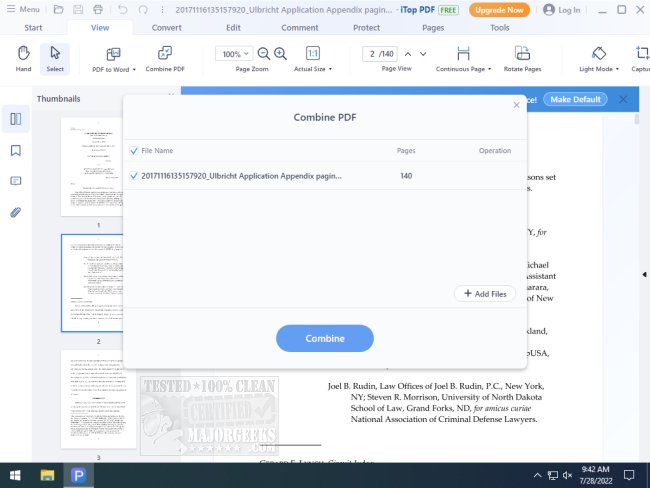Click the Open file folder icon
Image resolution: width=650 pixels, height=488 pixels.
click(x=58, y=9)
